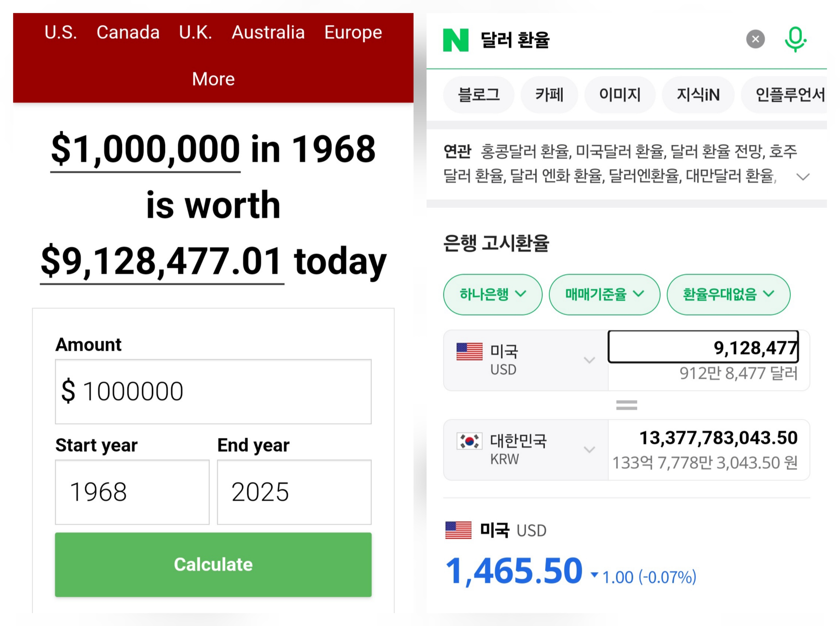The image size is (840, 626).
Task: Expand the 미국 USD currency selector
Action: point(589,360)
